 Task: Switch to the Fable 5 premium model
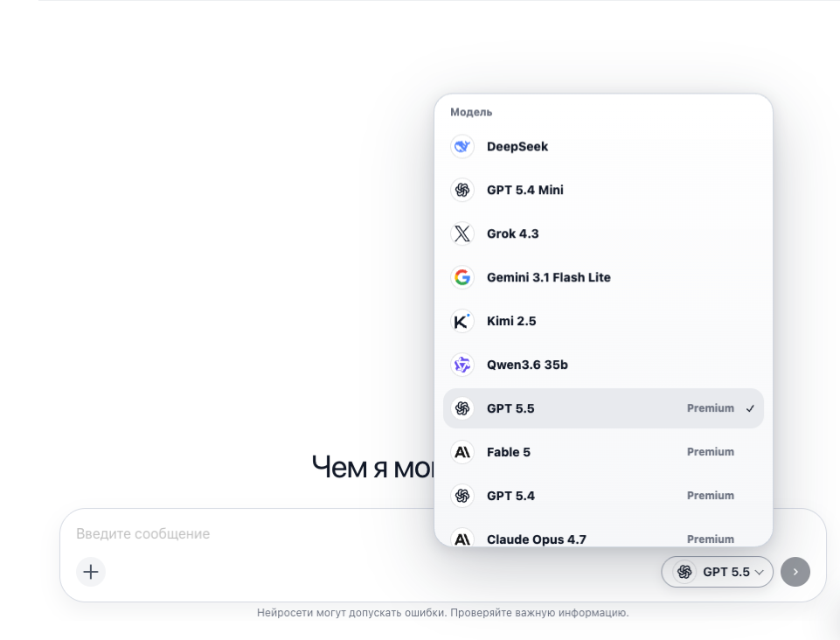point(603,452)
